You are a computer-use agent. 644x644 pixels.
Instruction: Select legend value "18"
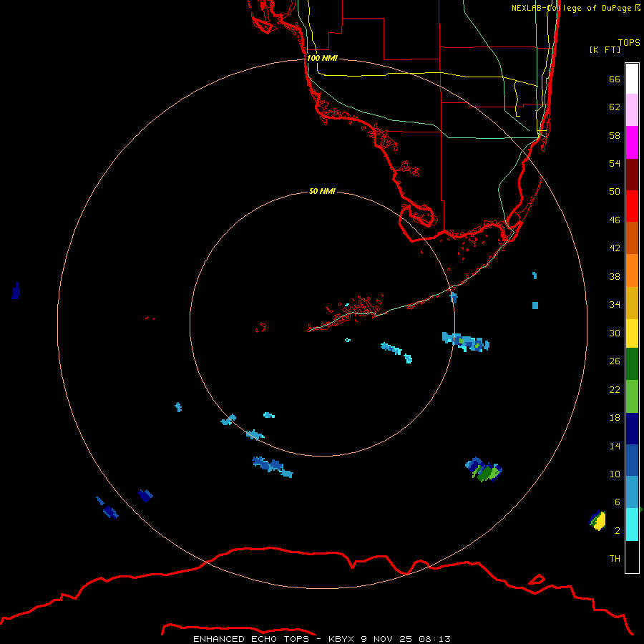point(615,418)
